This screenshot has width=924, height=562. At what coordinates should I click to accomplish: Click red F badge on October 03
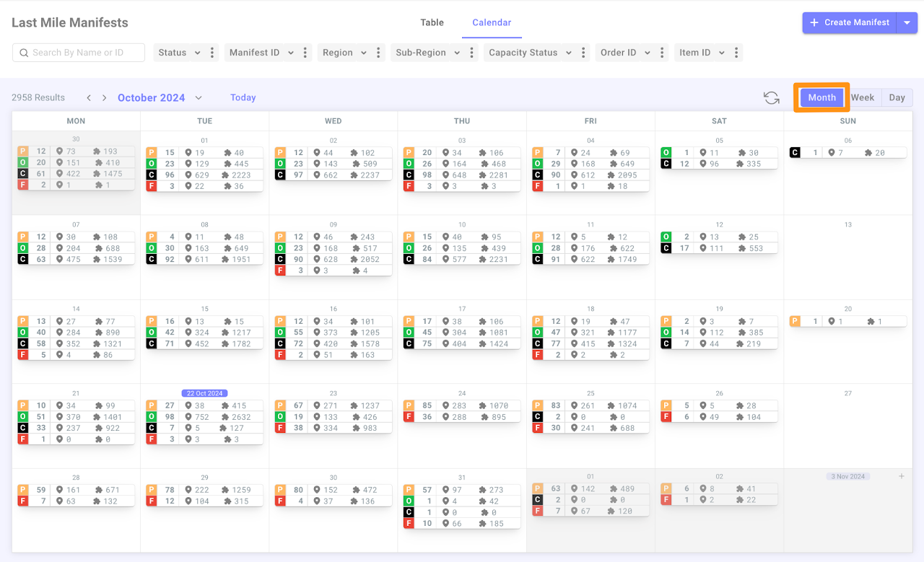click(x=409, y=186)
